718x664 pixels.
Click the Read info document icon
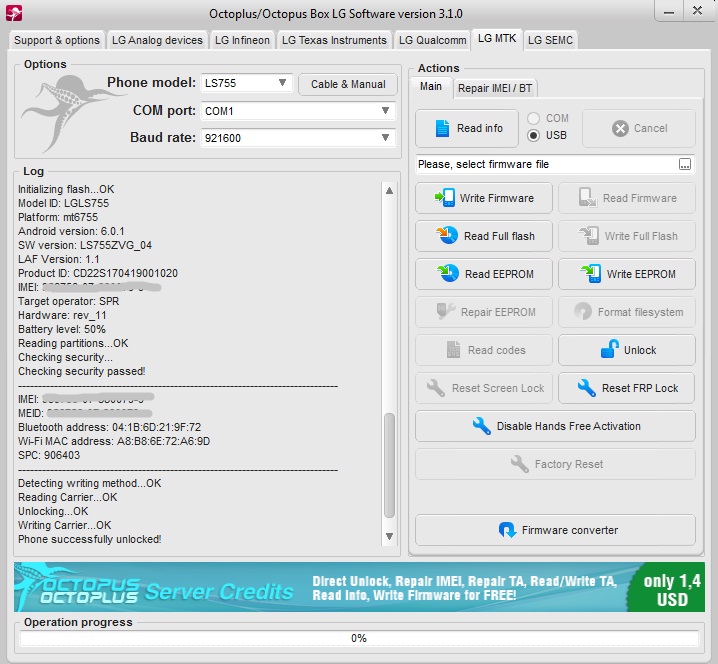(x=442, y=128)
